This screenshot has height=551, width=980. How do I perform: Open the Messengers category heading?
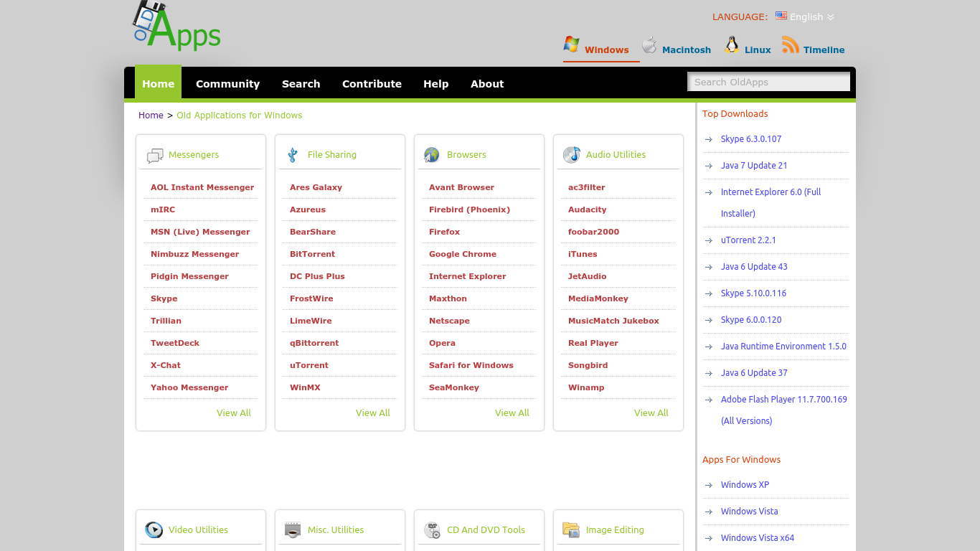point(194,154)
